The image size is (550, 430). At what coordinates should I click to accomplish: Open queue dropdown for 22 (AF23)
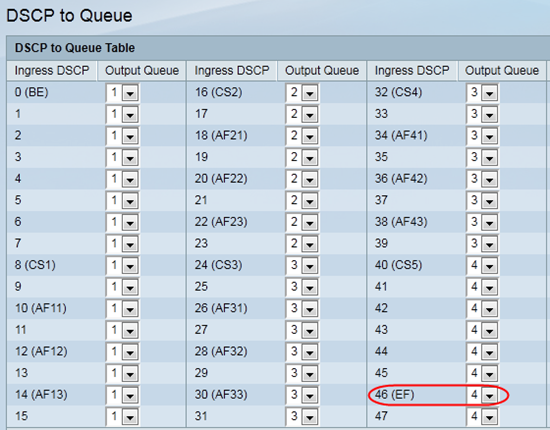coord(302,222)
